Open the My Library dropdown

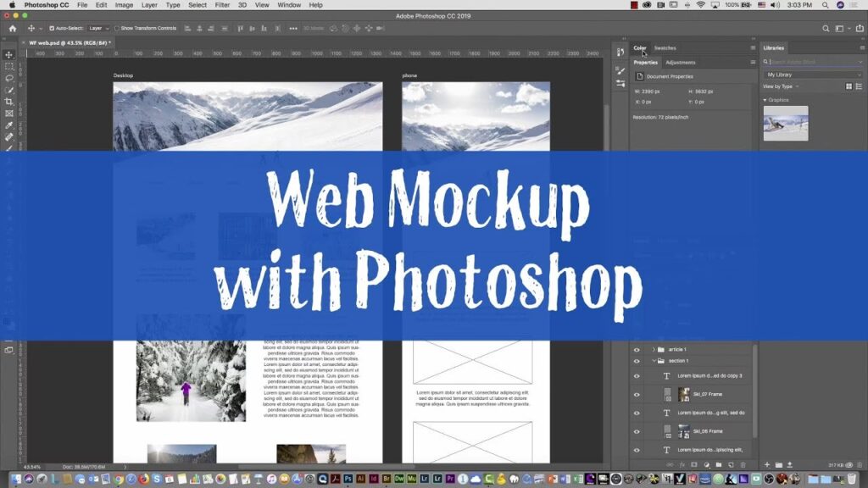pos(813,75)
